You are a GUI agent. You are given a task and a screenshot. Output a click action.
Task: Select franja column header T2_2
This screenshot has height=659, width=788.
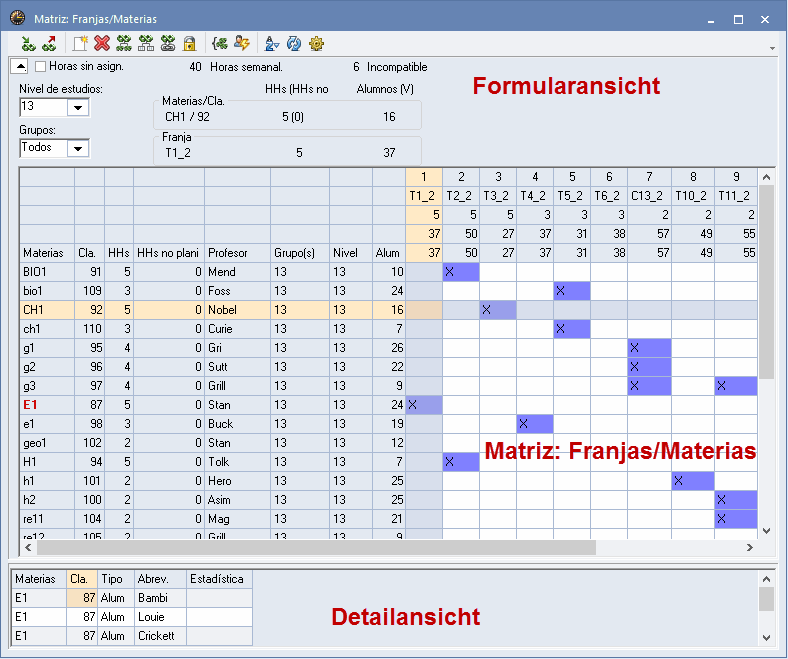(x=461, y=196)
